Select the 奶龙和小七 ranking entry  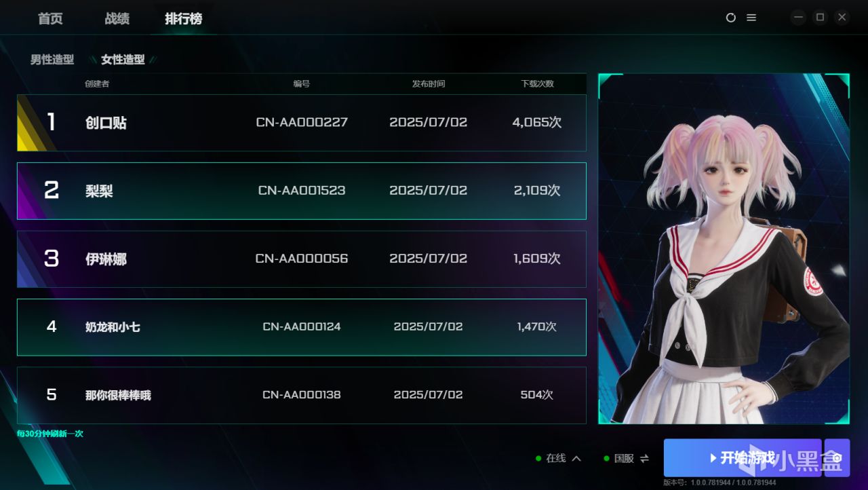302,327
